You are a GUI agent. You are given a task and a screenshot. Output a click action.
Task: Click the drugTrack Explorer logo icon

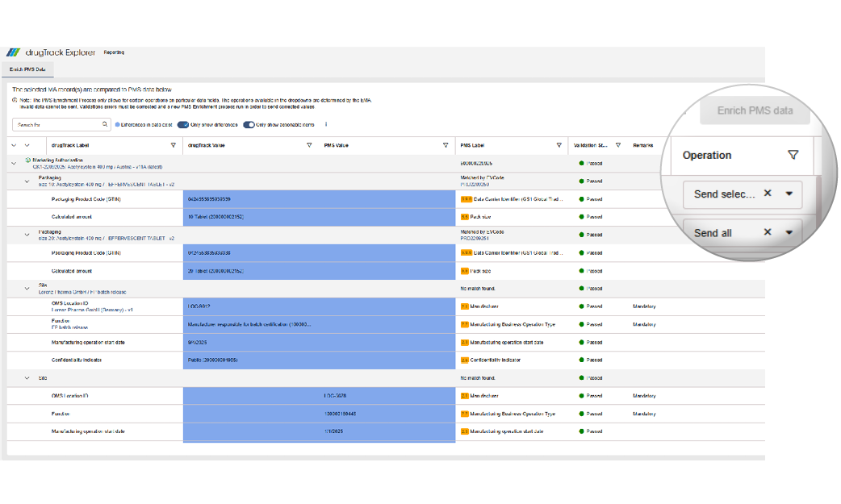tap(15, 51)
